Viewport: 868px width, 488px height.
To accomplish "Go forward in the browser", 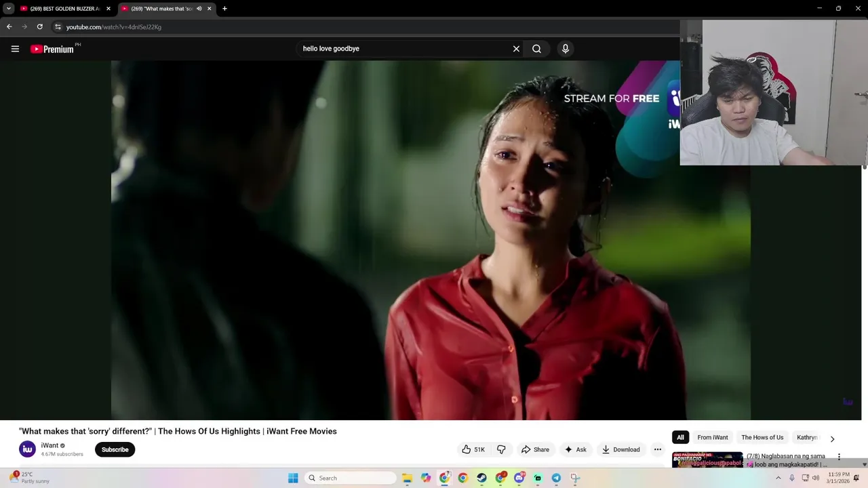I will pyautogui.click(x=24, y=26).
